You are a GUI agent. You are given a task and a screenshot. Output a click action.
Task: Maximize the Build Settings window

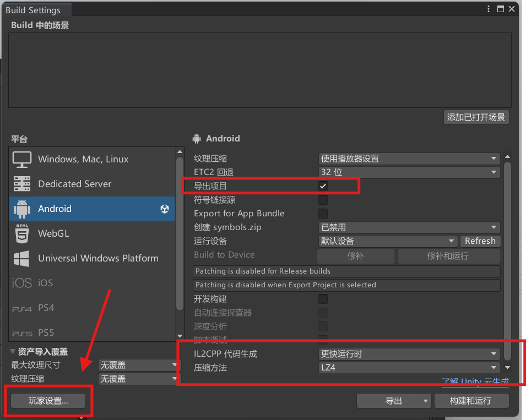point(501,9)
